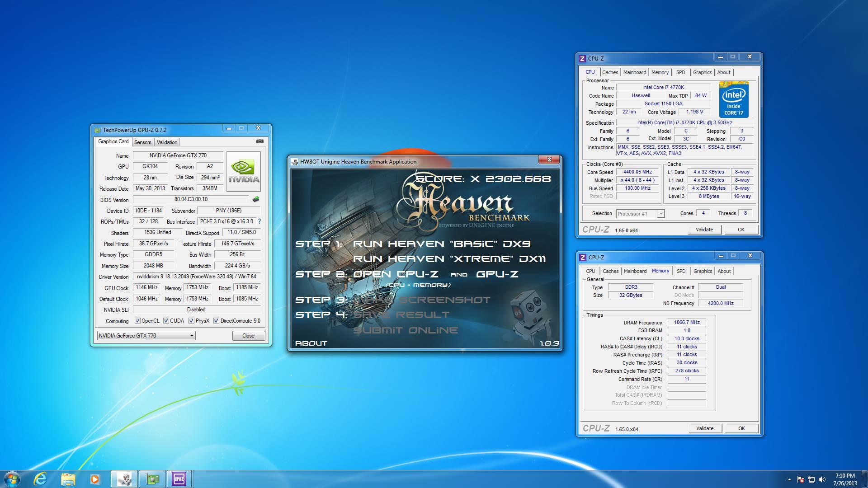This screenshot has height=488, width=868.
Task: Open SPD tab in top CPU-Z
Action: 681,72
